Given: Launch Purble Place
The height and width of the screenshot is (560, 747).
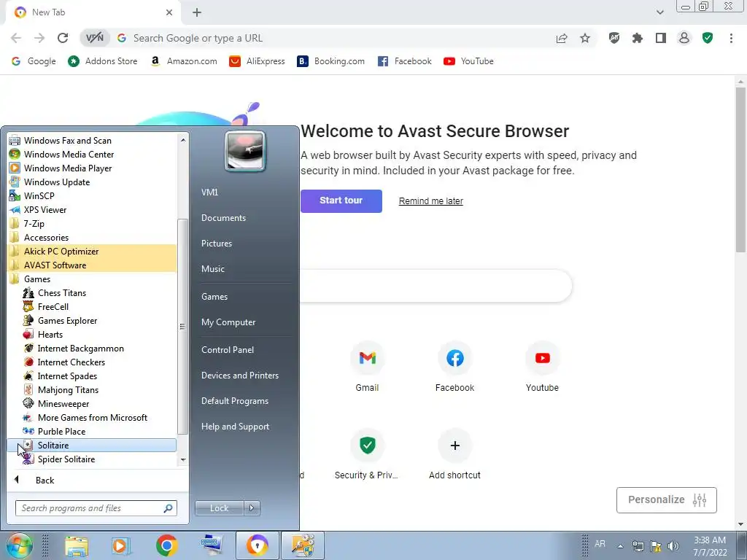Looking at the screenshot, I should pyautogui.click(x=91, y=431).
